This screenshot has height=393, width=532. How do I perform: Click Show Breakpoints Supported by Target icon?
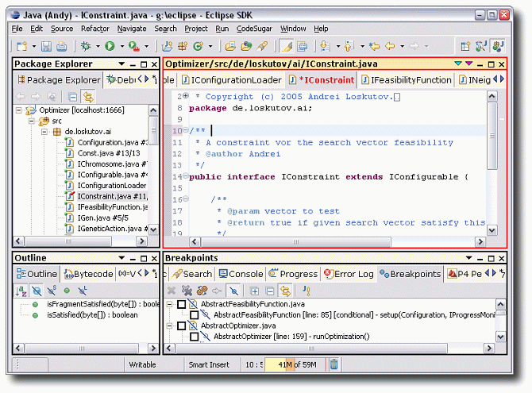[x=202, y=291]
